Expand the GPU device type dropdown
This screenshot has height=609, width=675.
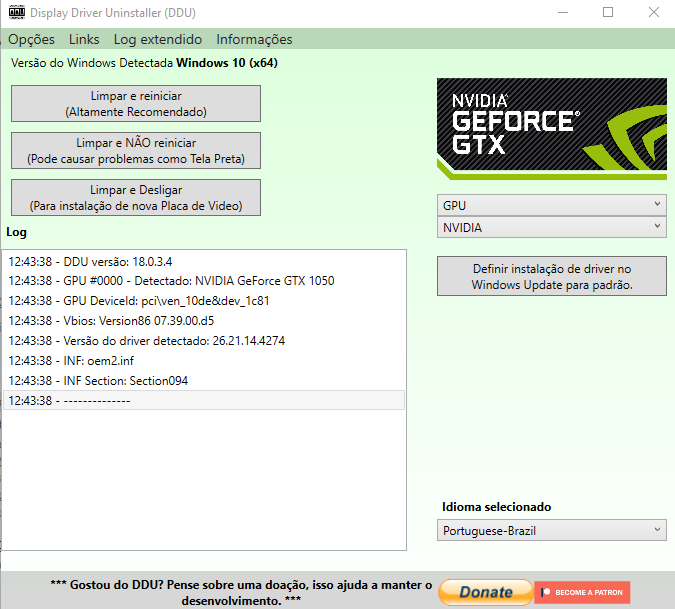coord(551,205)
